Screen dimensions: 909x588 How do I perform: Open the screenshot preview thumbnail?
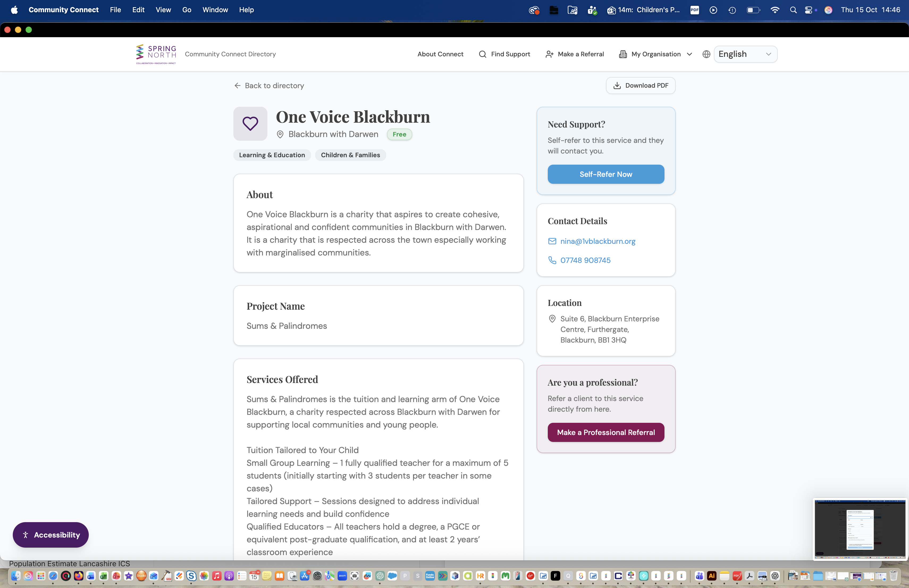point(860,529)
